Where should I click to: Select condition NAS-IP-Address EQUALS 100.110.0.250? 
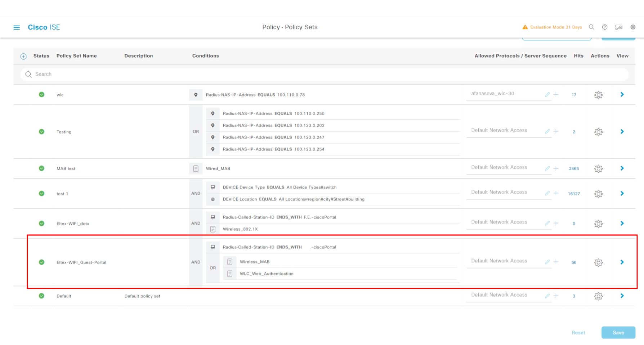click(x=273, y=114)
